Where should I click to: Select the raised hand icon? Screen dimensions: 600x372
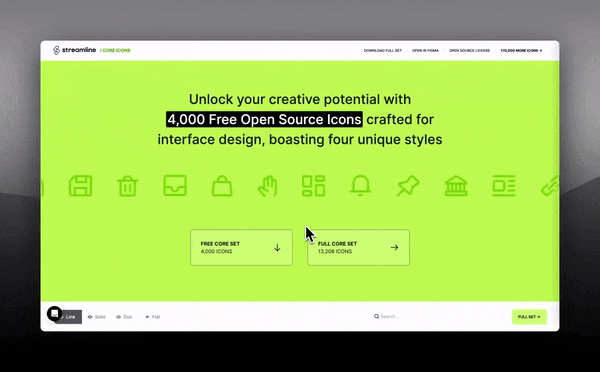click(267, 186)
